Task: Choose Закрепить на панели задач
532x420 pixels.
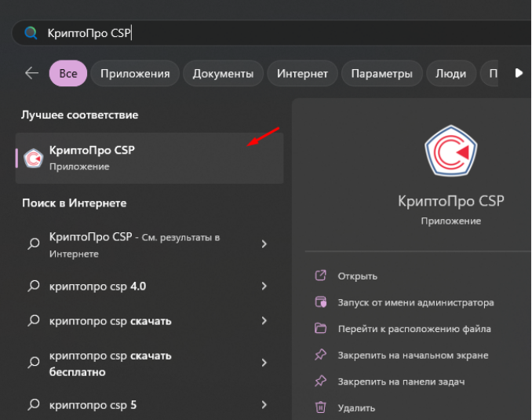Action: (x=401, y=382)
